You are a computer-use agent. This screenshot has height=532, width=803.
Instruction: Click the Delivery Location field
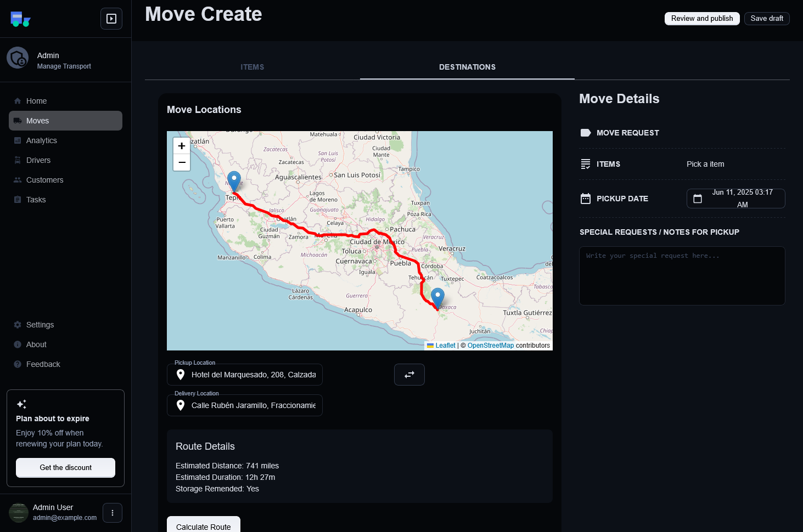pos(245,405)
